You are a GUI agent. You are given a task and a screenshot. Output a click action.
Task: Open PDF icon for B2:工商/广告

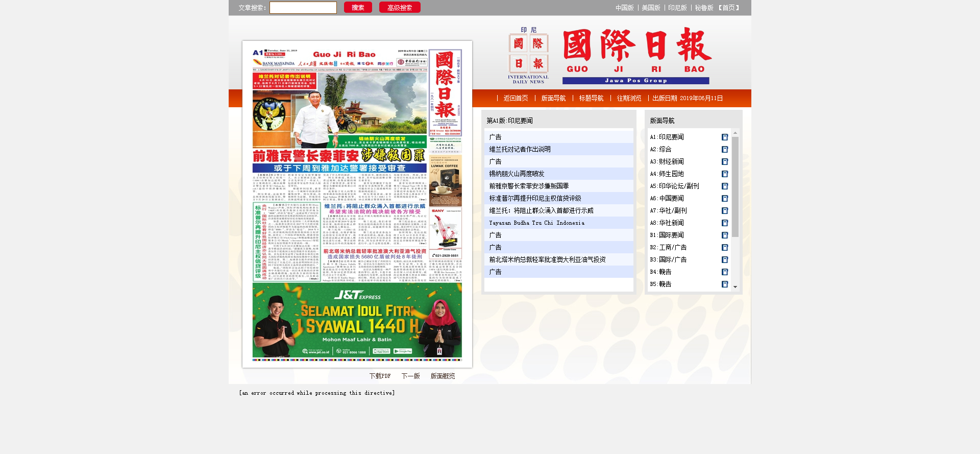[725, 247]
